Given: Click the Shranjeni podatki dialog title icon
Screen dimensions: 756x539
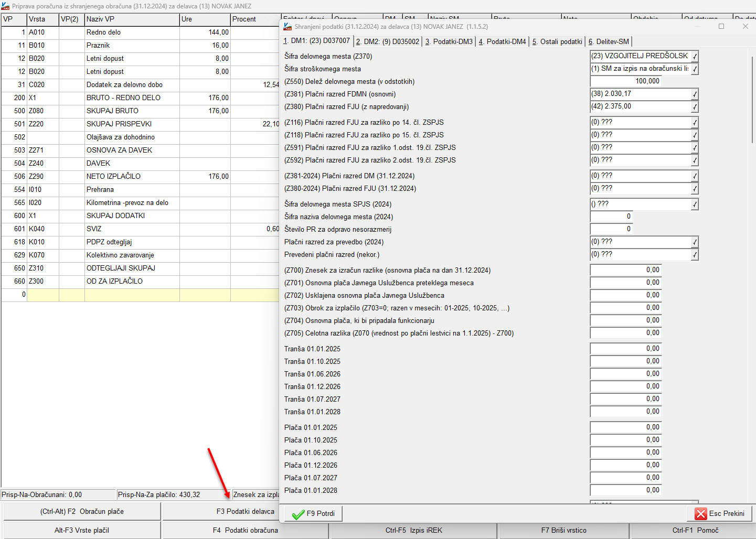Looking at the screenshot, I should (x=288, y=26).
